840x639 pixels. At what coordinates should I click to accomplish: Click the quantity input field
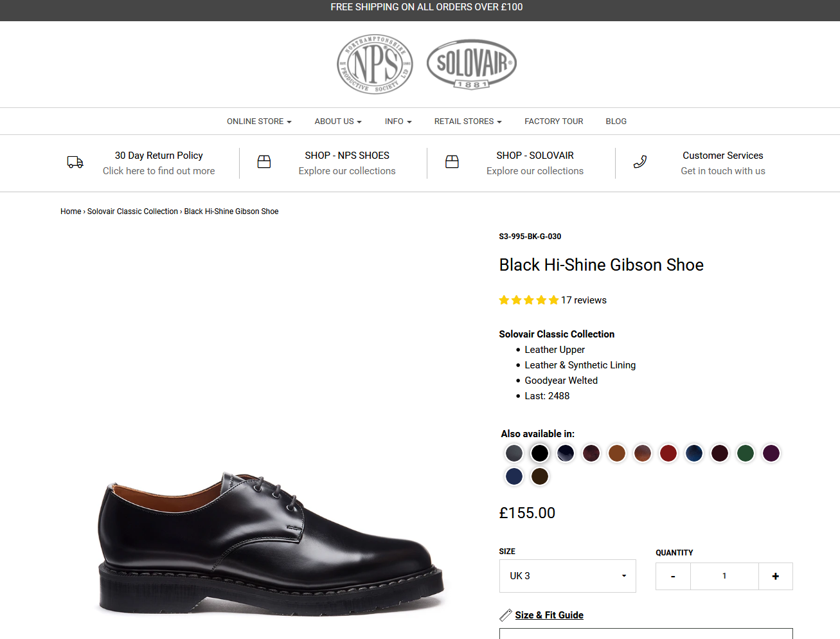click(724, 577)
